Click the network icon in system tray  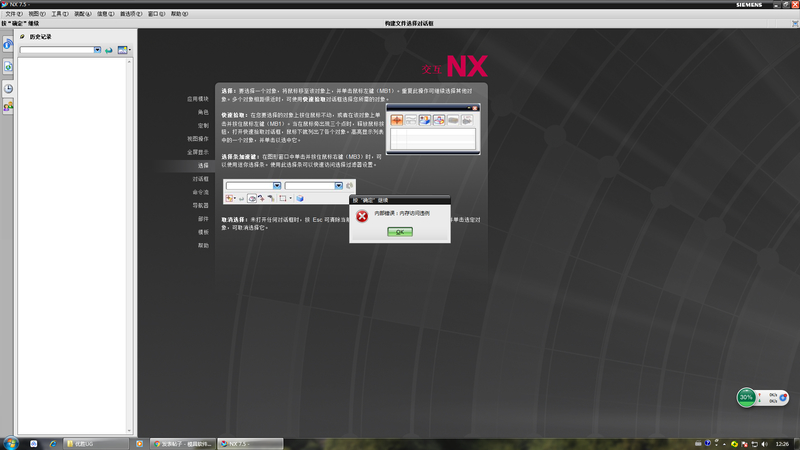coord(755,444)
